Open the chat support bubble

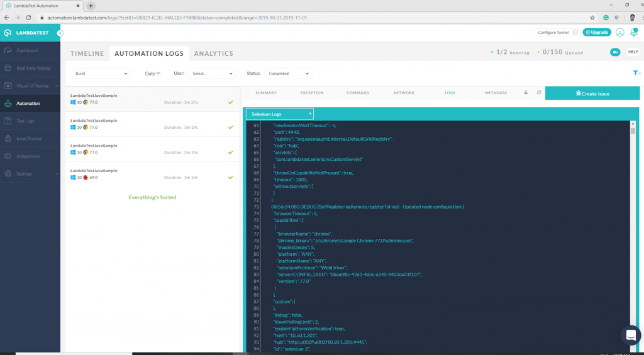coord(630,335)
